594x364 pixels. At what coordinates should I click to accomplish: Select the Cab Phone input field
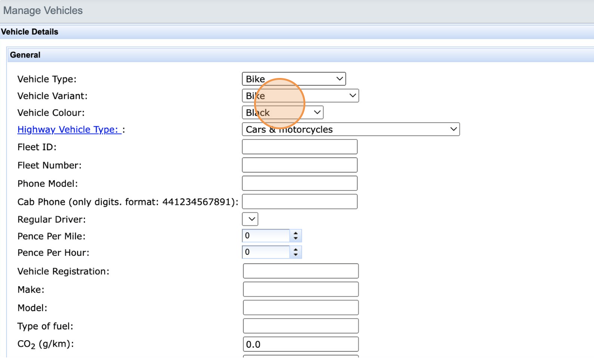(299, 202)
